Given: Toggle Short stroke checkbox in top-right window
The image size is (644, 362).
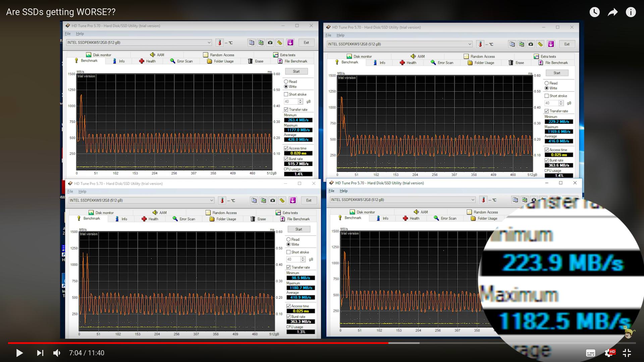Looking at the screenshot, I should tap(547, 96).
